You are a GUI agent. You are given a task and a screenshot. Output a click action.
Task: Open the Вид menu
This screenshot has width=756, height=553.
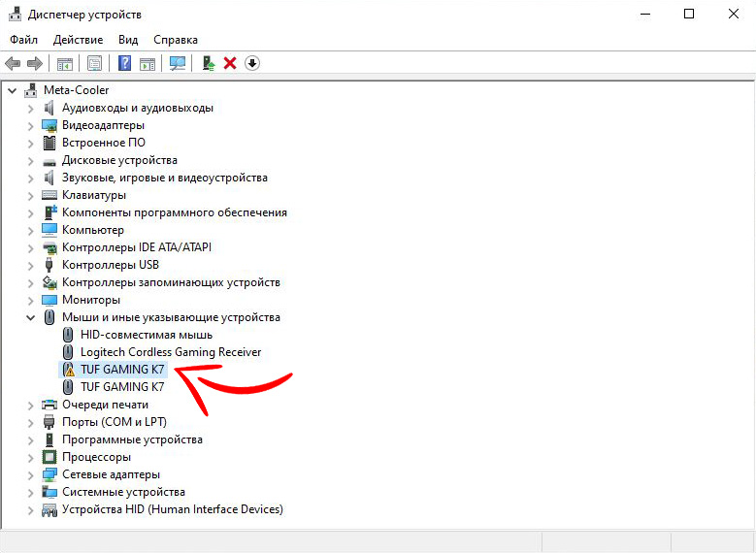pos(128,40)
